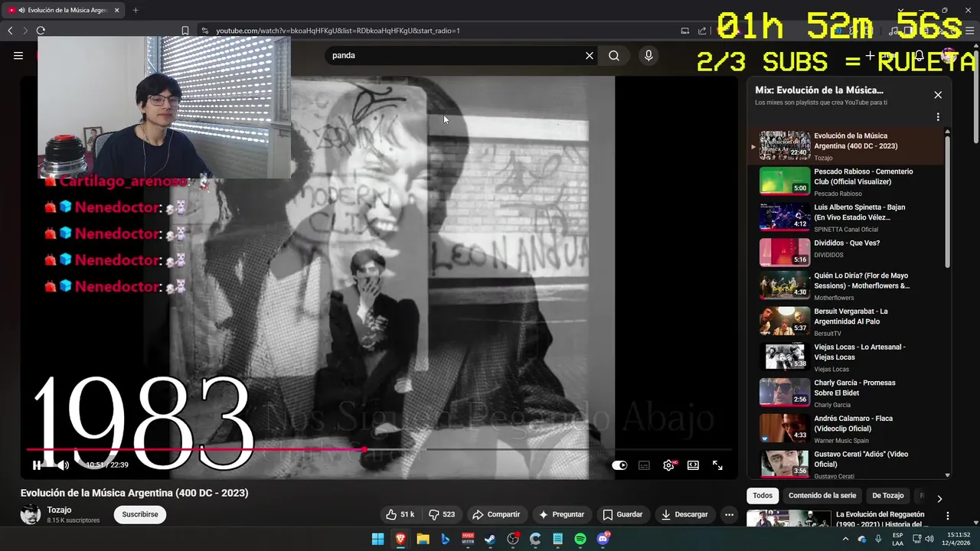980x551 pixels.
Task: Enter full screen mode
Action: pos(717,465)
